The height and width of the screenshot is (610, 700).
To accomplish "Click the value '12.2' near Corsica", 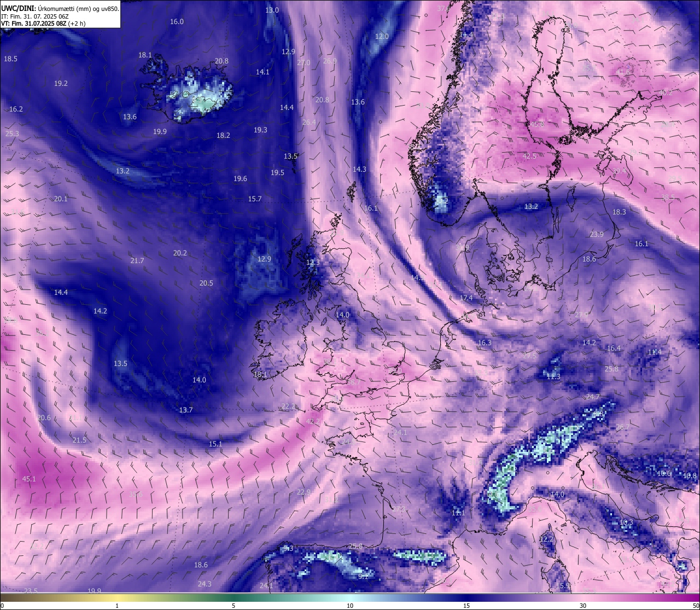I will coord(546,539).
